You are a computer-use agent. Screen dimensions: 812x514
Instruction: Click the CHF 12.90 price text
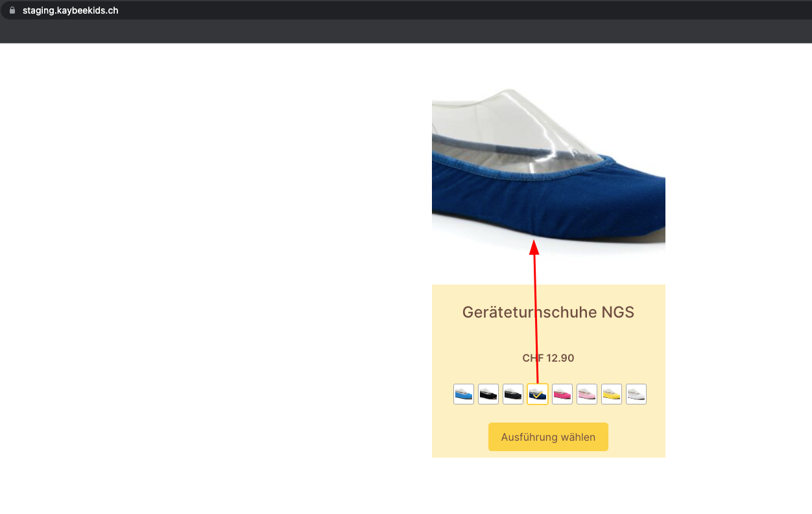tap(548, 358)
